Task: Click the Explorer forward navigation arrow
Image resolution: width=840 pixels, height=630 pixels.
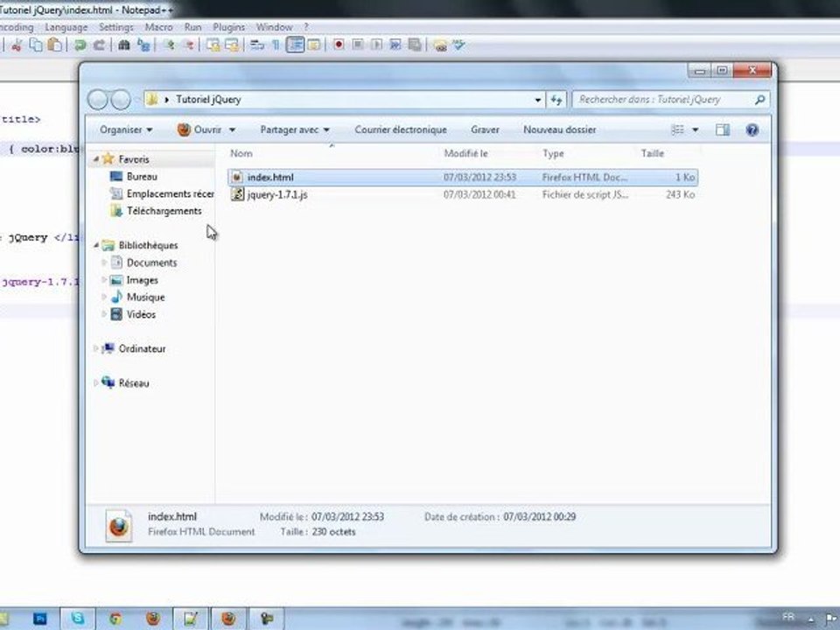Action: point(121,100)
